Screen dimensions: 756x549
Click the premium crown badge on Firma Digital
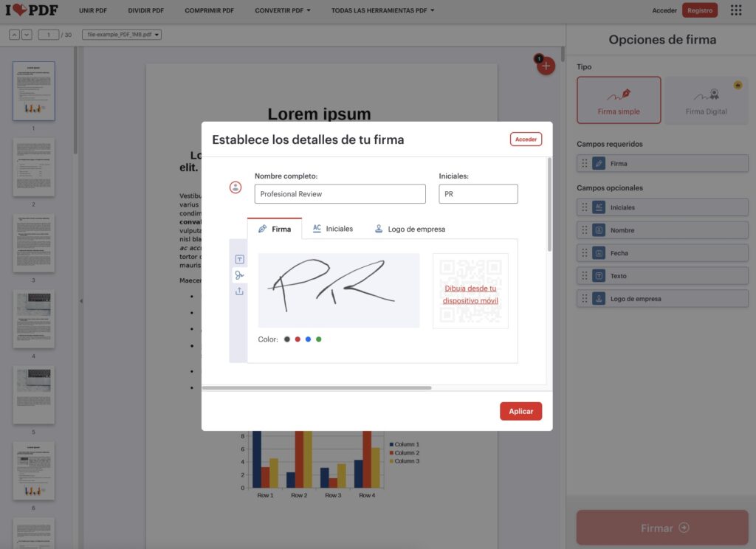[738, 86]
